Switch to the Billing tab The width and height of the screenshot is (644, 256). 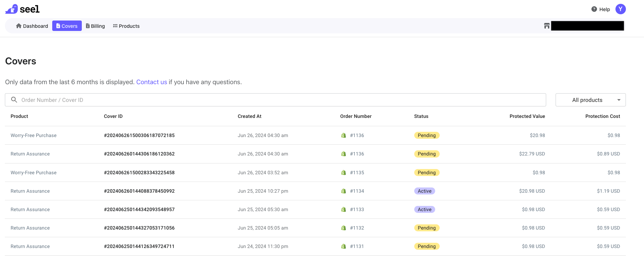[95, 26]
